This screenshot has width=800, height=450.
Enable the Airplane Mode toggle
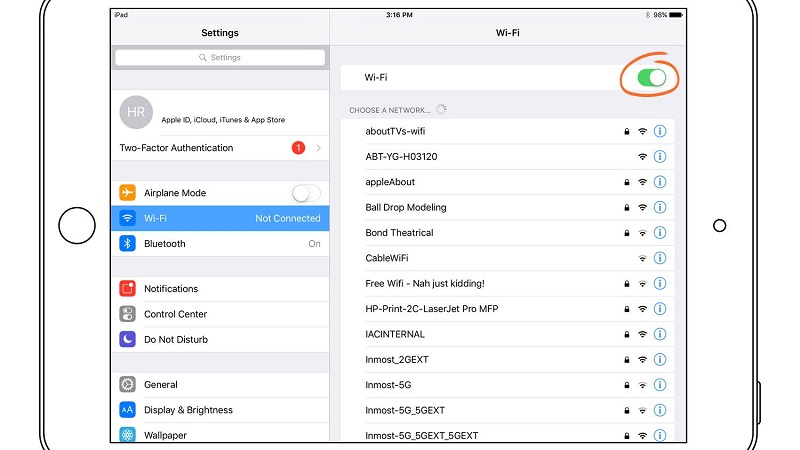coord(306,193)
